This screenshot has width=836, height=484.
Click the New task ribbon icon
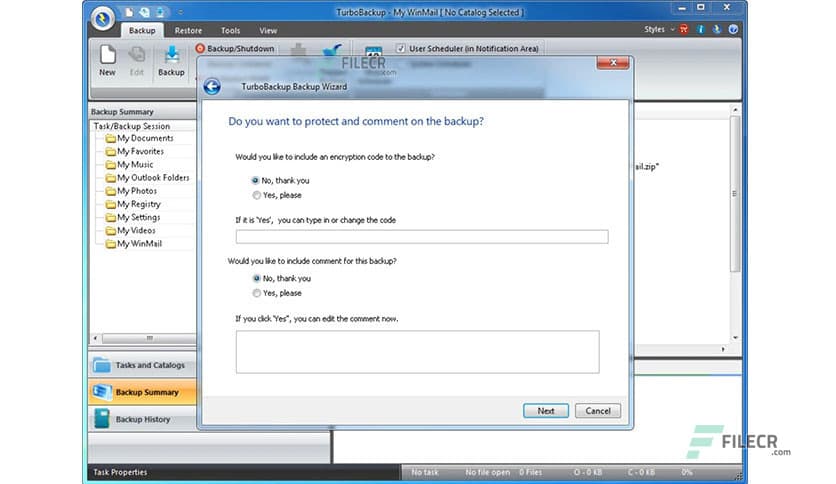click(x=107, y=61)
